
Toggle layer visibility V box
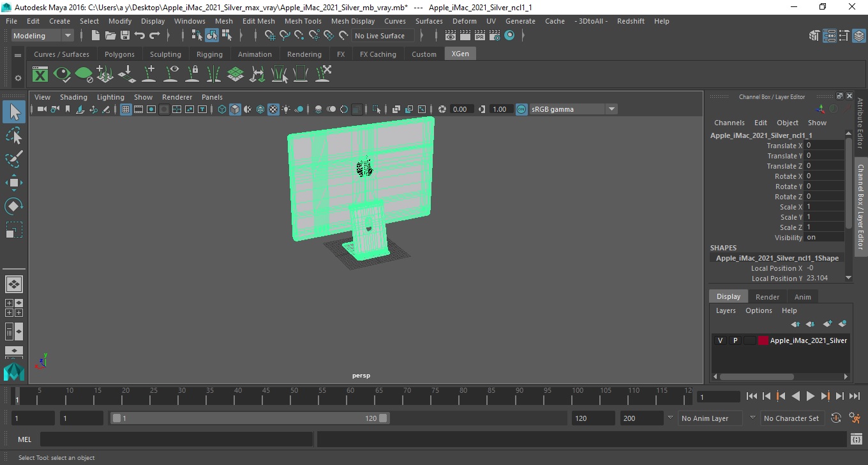tap(721, 340)
